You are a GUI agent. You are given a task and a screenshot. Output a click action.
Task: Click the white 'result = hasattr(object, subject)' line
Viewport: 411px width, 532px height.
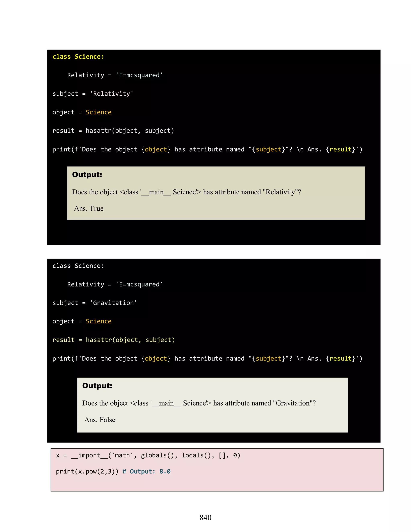point(113,131)
